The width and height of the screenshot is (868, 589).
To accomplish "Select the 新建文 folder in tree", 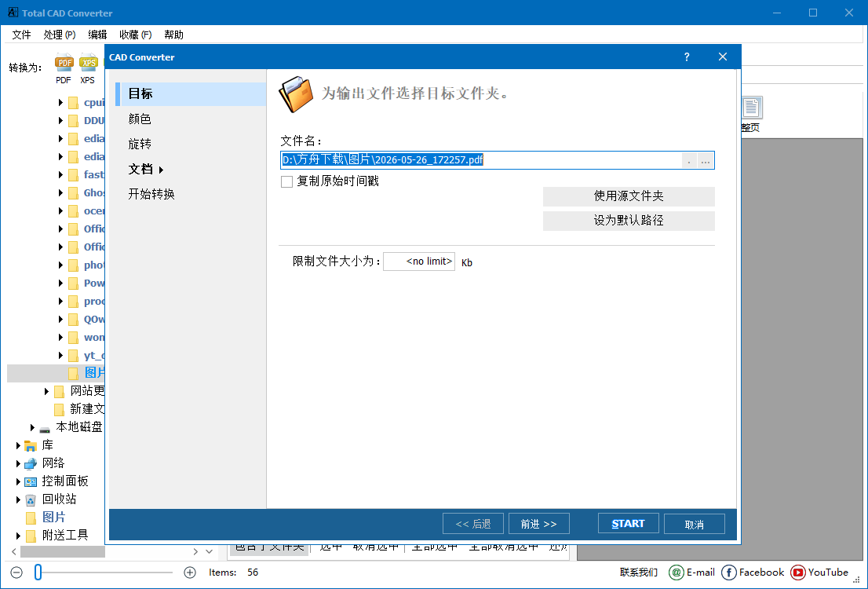I will (87, 409).
